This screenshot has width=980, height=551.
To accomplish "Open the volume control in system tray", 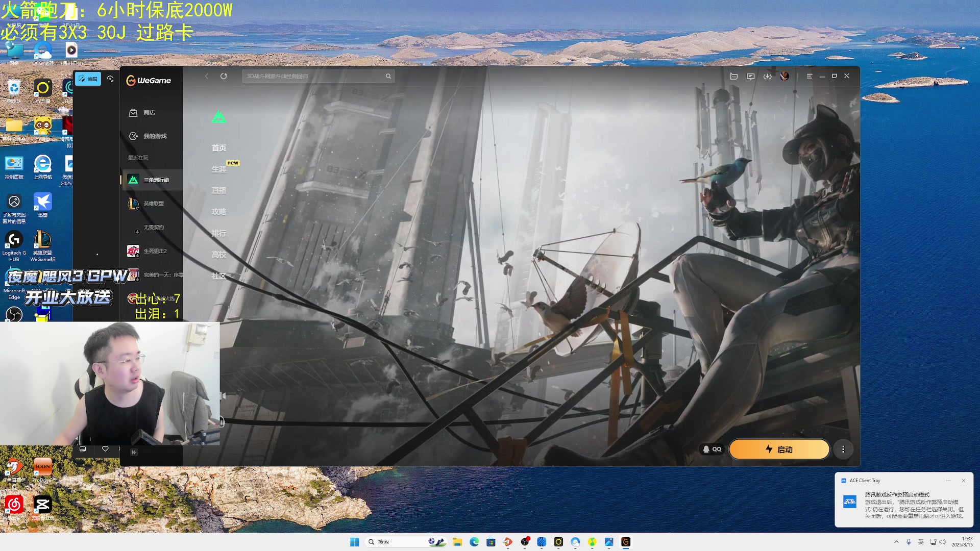I will 943,542.
